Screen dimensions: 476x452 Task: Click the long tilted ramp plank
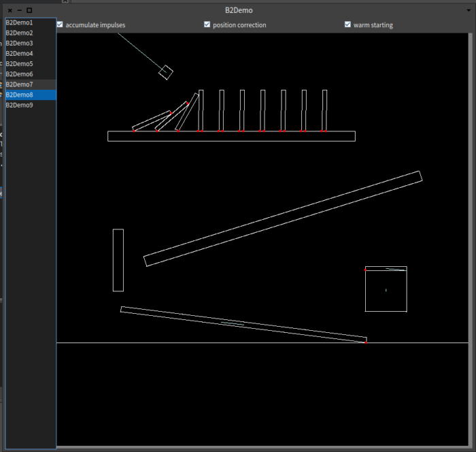283,219
